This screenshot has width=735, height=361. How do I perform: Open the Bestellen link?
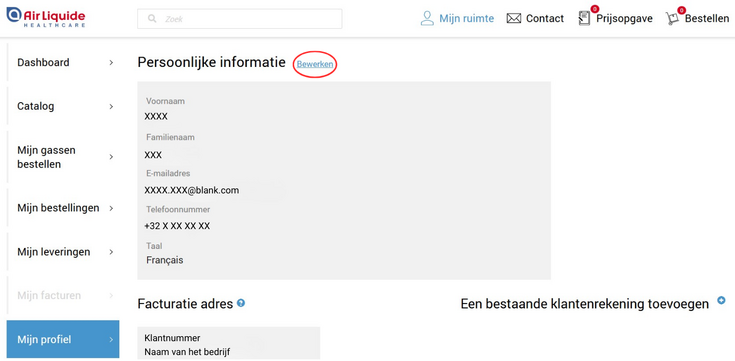[x=707, y=18]
